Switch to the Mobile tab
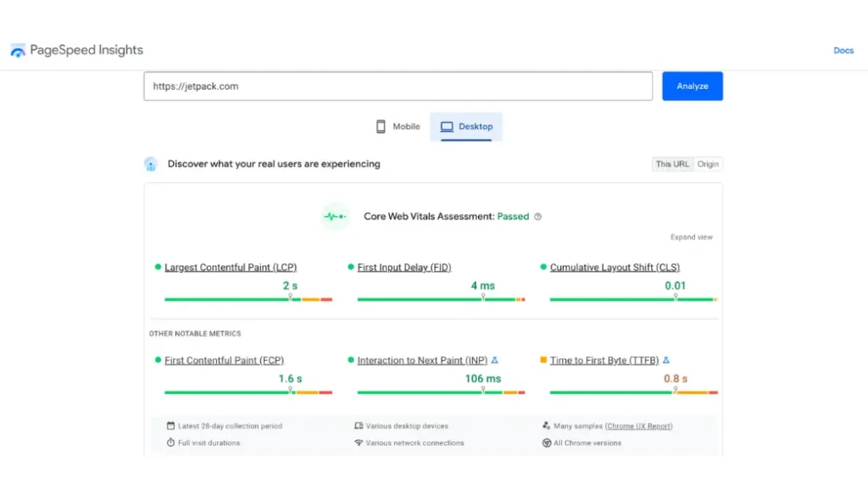 coord(398,127)
